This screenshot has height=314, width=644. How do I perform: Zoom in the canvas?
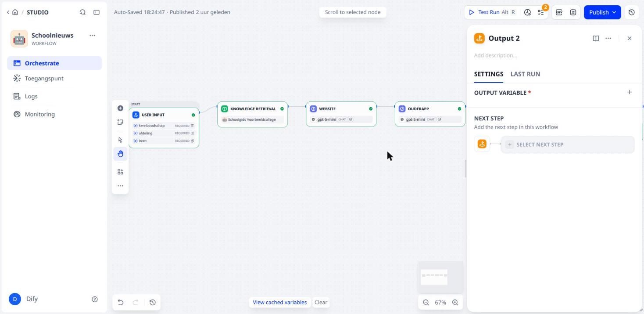tap(455, 302)
